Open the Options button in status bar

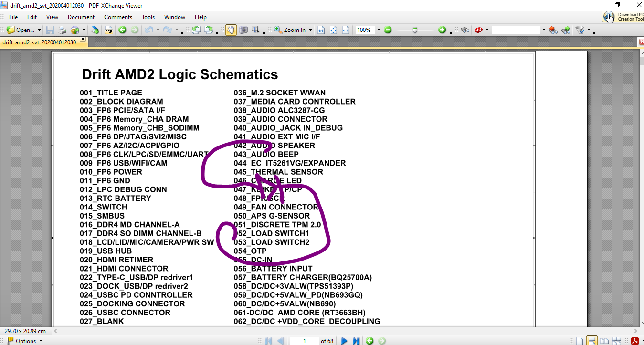coord(25,341)
